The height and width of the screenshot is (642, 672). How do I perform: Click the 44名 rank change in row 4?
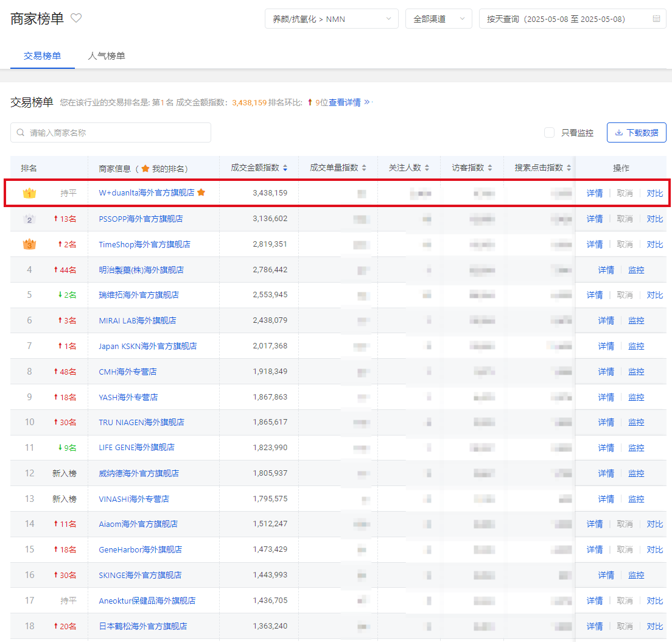point(65,270)
